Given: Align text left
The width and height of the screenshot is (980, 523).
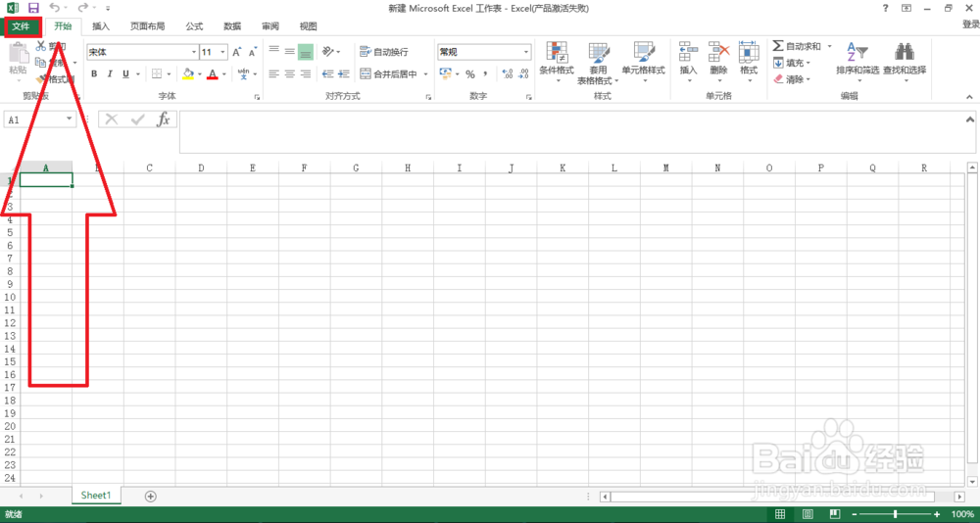Looking at the screenshot, I should (x=273, y=73).
